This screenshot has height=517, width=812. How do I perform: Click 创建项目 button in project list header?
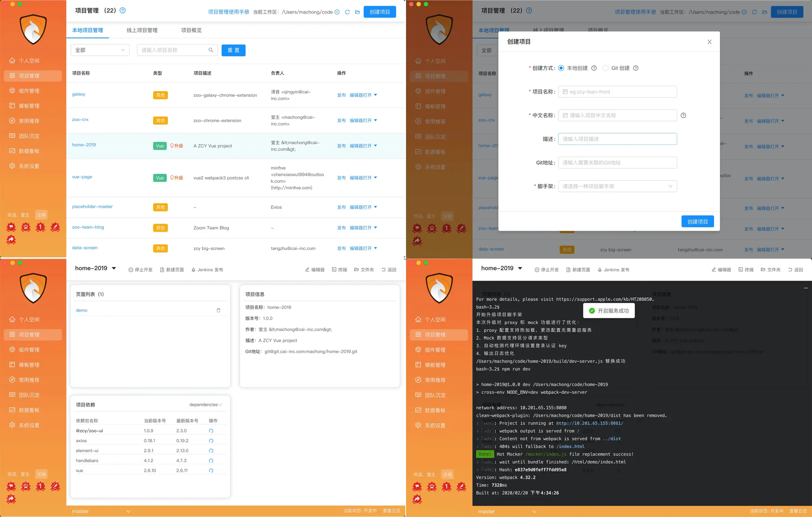point(380,12)
